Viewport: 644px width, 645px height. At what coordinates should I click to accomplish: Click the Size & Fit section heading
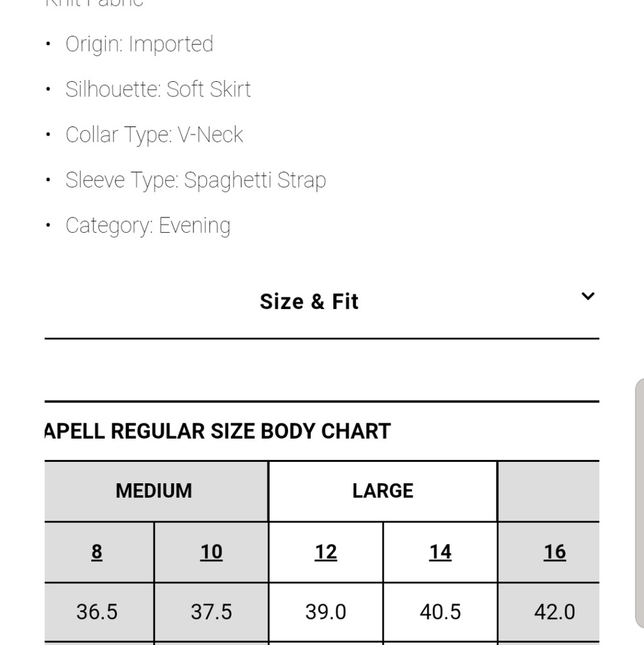(309, 301)
